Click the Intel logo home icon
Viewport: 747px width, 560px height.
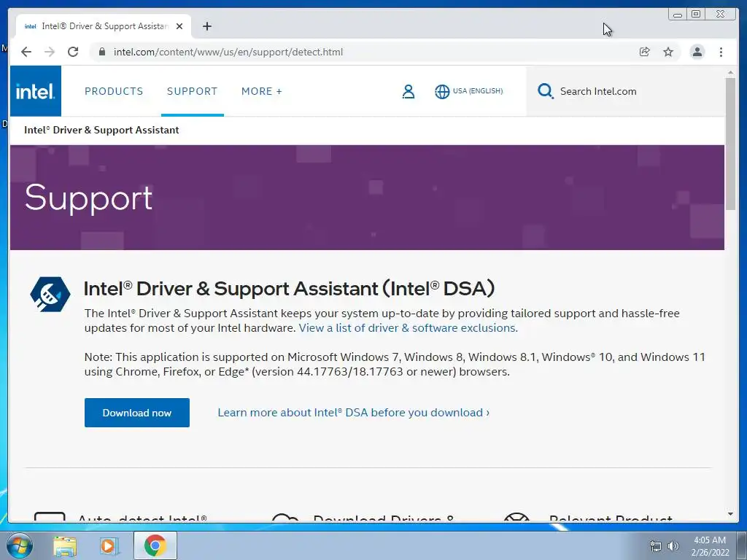36,91
